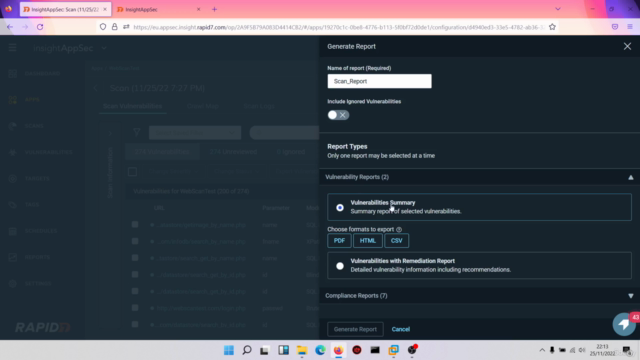Go to Targets in sidebar
The height and width of the screenshot is (360, 640).
click(37, 178)
